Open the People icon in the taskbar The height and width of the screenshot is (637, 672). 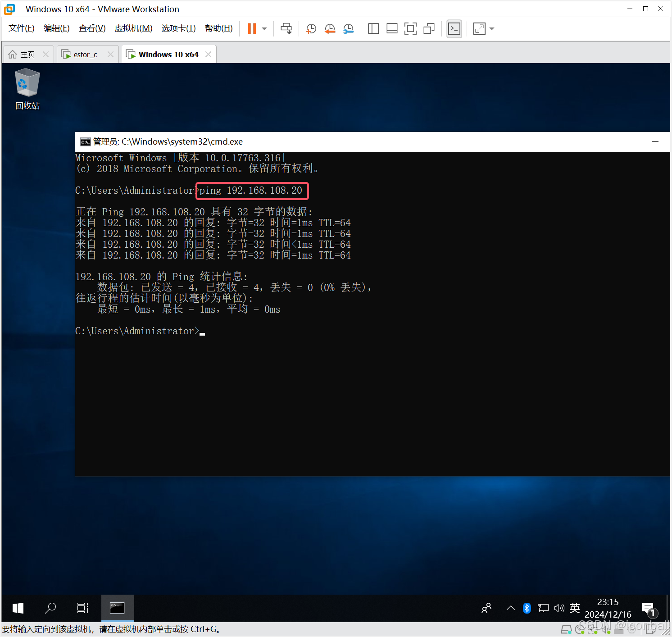[x=486, y=608]
